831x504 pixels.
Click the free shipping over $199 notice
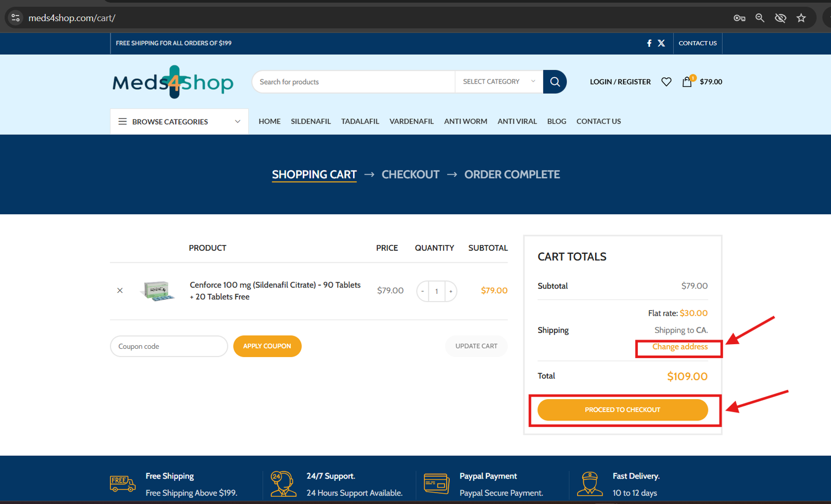[x=173, y=43]
